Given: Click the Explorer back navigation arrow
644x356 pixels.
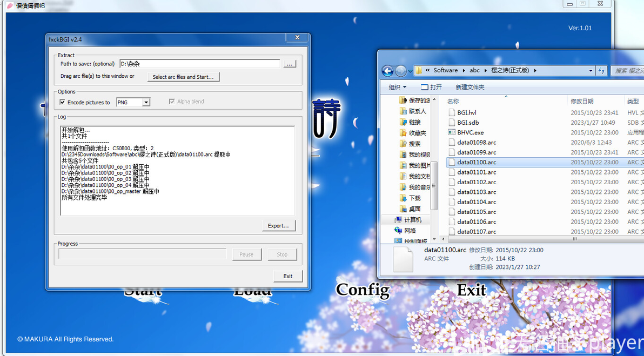Looking at the screenshot, I should point(387,71).
